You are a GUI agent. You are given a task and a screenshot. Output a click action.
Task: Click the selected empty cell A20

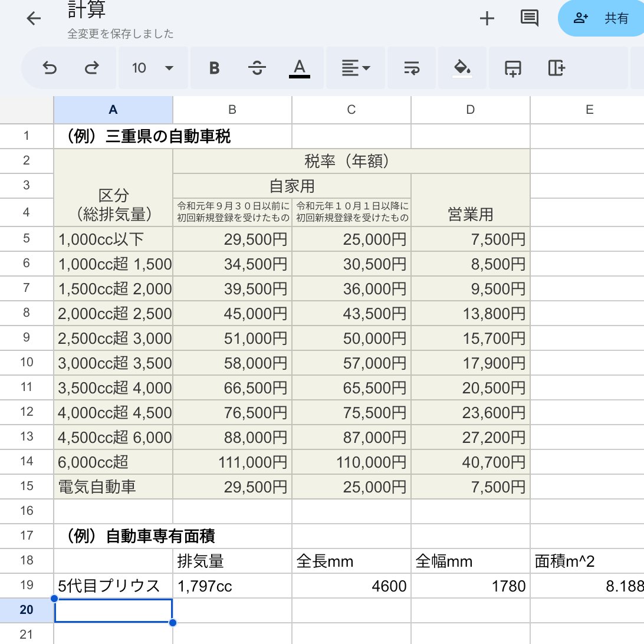[x=113, y=610]
